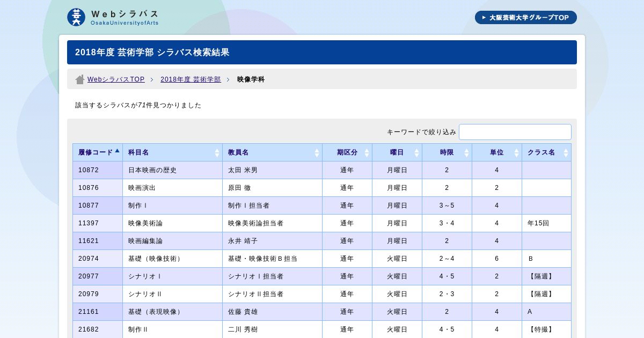Select course 制作Ⅰ
Image resolution: width=644 pixels, height=338 pixels.
pos(138,205)
